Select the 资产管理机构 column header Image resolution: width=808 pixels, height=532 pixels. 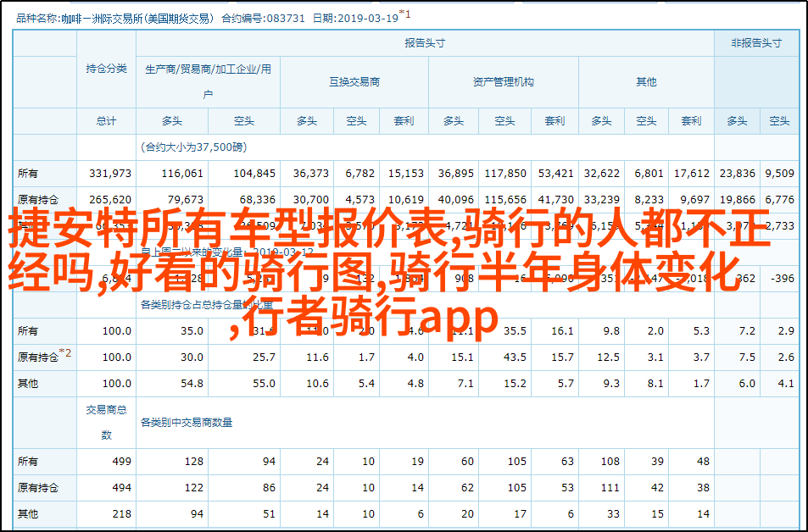coord(503,82)
